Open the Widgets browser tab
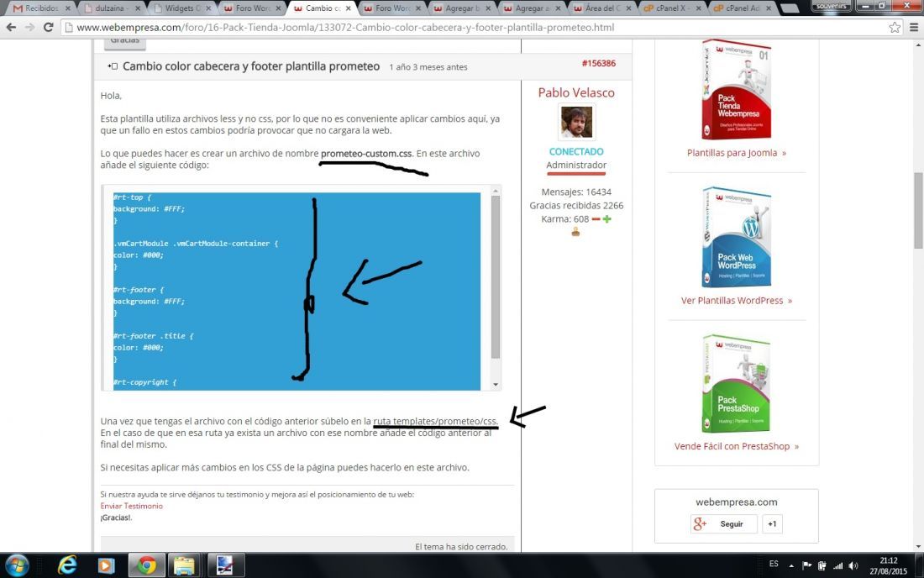The image size is (924, 578). [181, 8]
